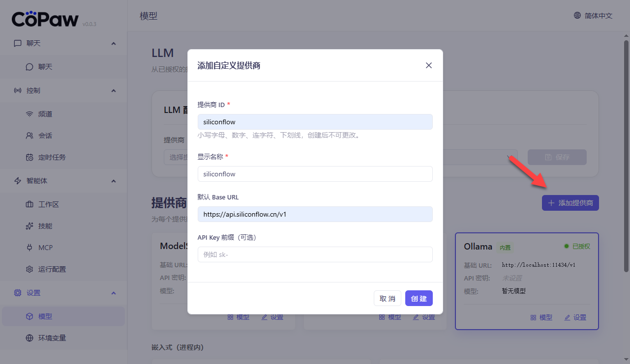Click the 添加自定义提供商 dialog title
Screen dimensions: 630x364
point(229,65)
